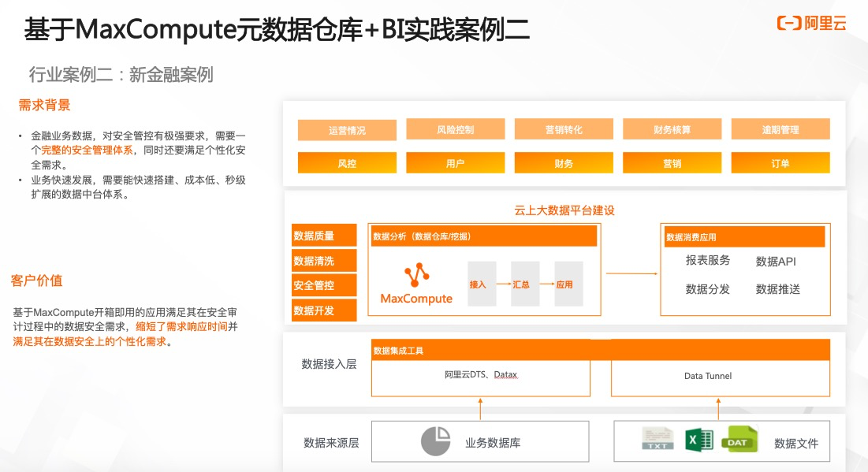Click the 报表服务 label

click(x=707, y=260)
